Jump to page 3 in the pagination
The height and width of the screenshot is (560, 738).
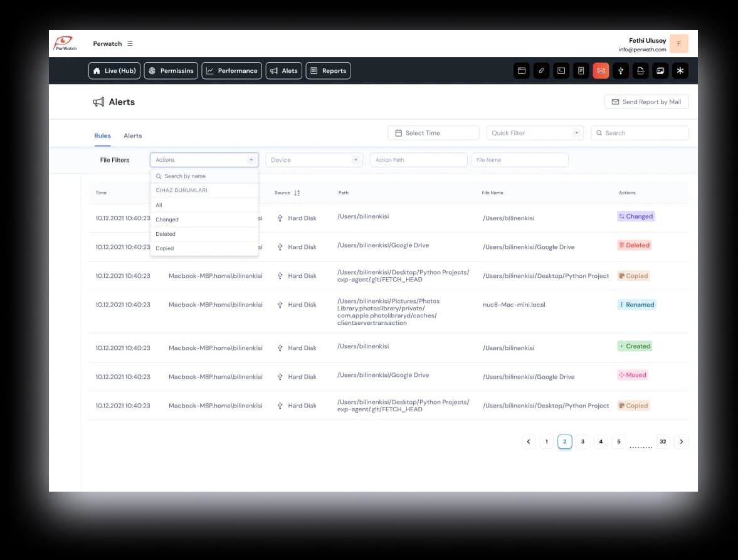[582, 441]
